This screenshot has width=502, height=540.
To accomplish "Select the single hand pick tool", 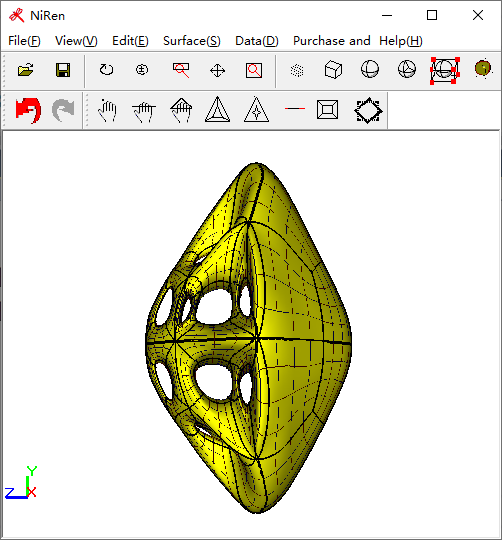I will 107,111.
